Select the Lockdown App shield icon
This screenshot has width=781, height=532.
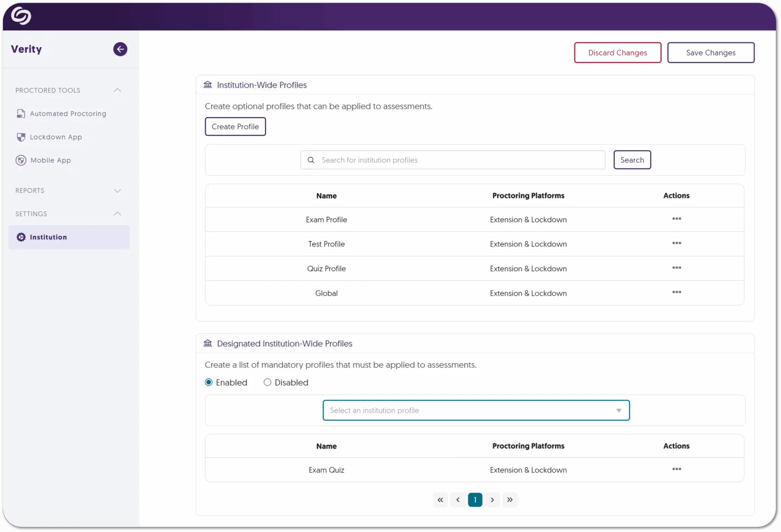pyautogui.click(x=21, y=137)
